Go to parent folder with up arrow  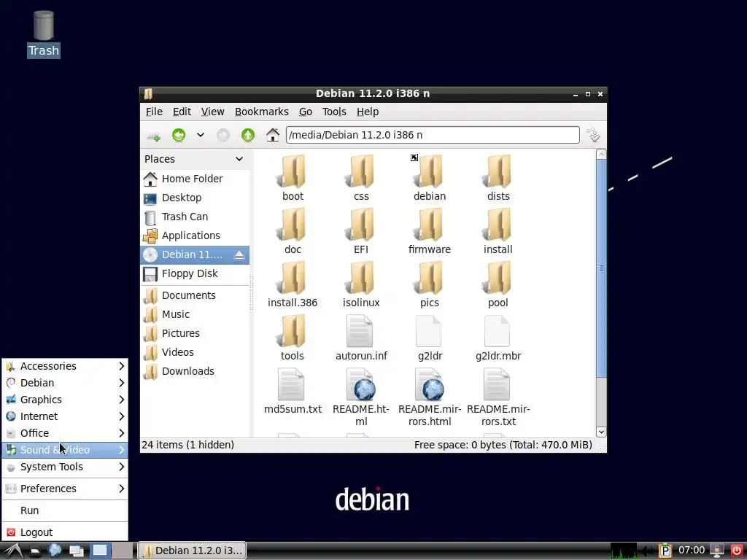point(248,135)
